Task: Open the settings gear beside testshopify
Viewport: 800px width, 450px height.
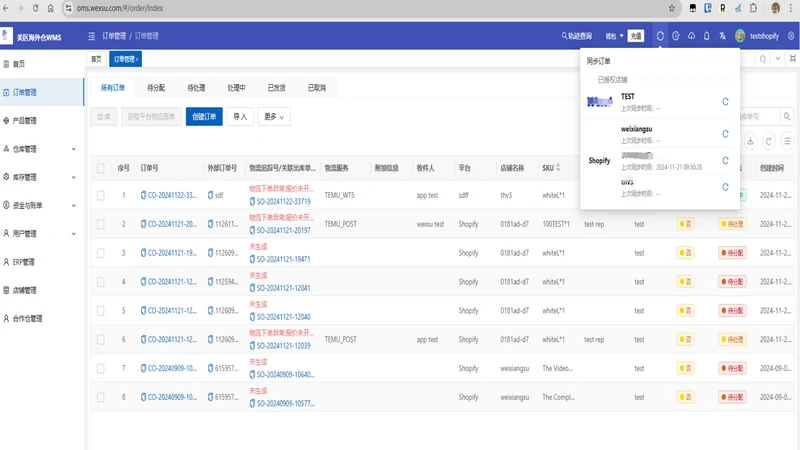Action: (791, 36)
